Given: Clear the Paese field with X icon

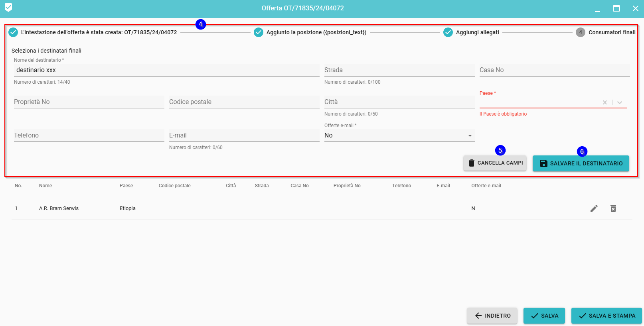Looking at the screenshot, I should (x=604, y=102).
